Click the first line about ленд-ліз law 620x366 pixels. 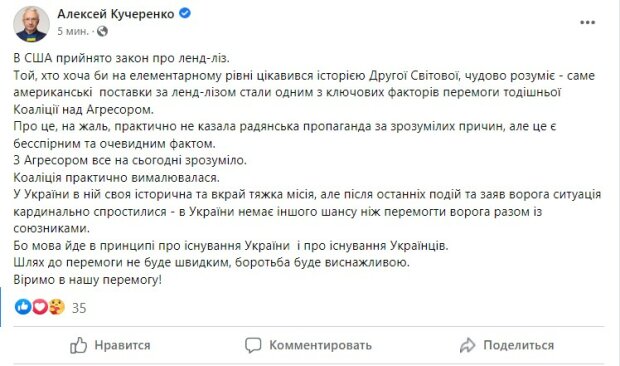pyautogui.click(x=121, y=58)
